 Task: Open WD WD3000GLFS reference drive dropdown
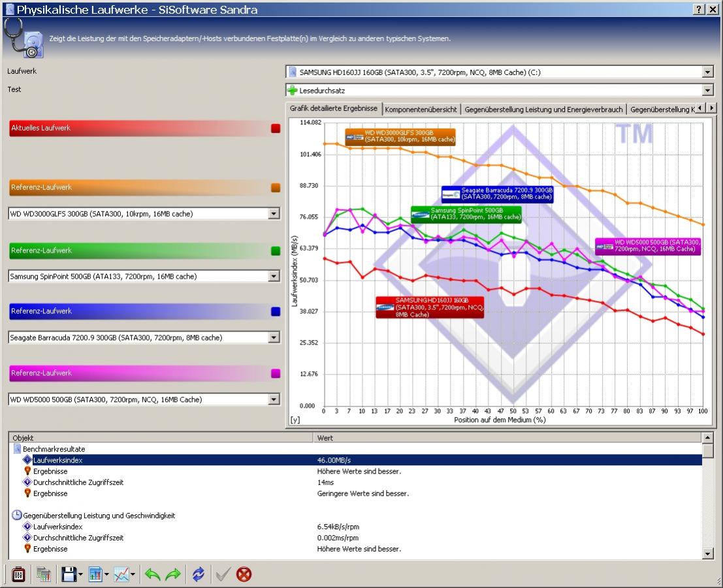tap(274, 213)
